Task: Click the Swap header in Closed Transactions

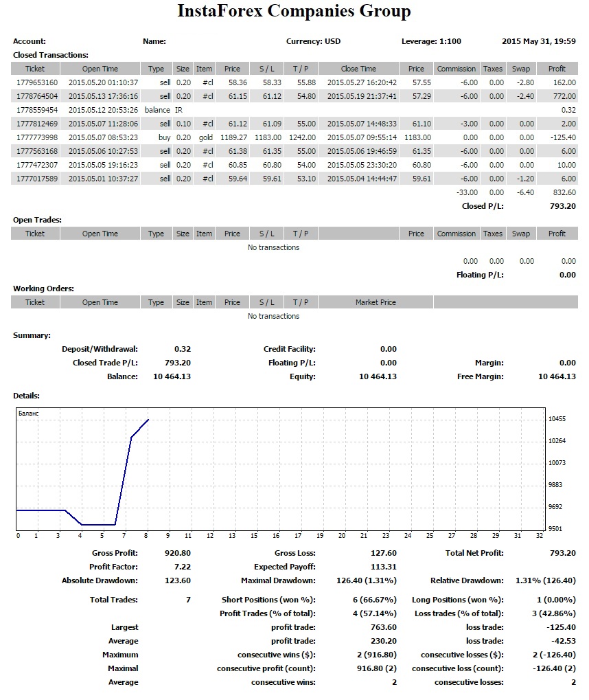Action: tap(521, 69)
